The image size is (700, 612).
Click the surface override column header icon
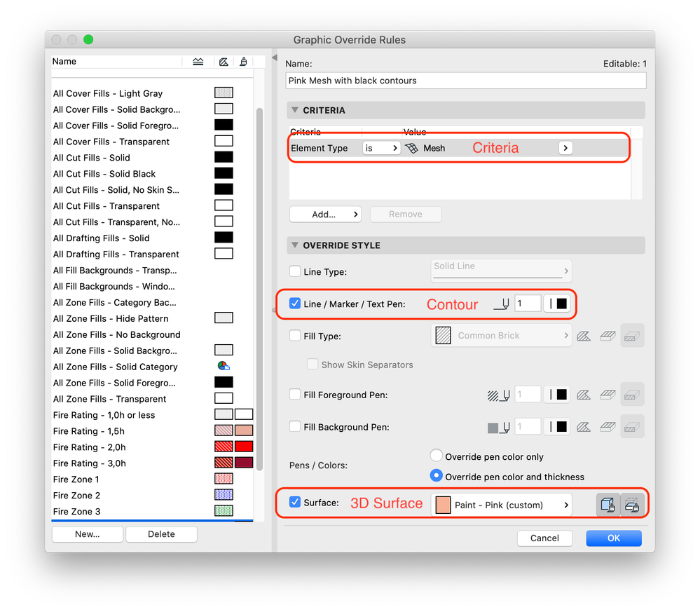click(x=243, y=62)
